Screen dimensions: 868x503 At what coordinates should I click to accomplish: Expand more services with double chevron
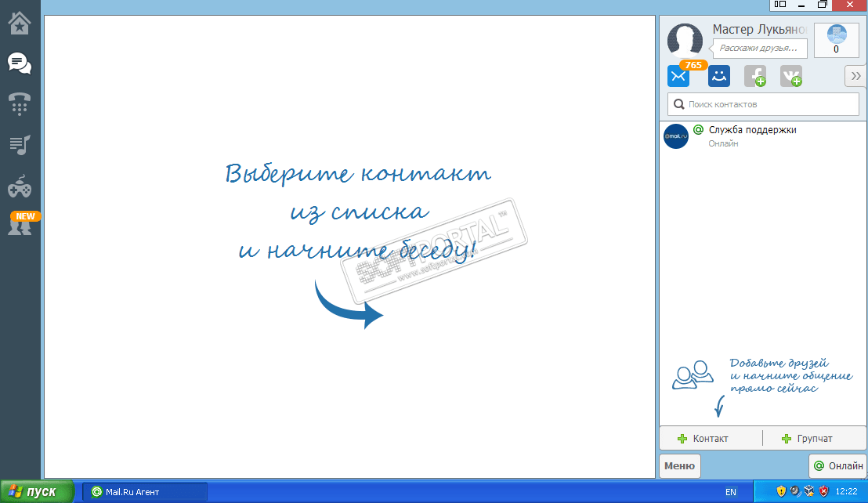tap(855, 76)
